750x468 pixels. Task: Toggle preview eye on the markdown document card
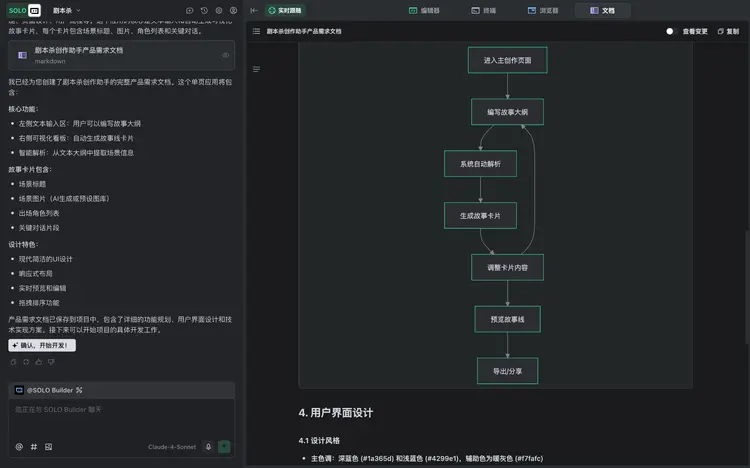225,55
